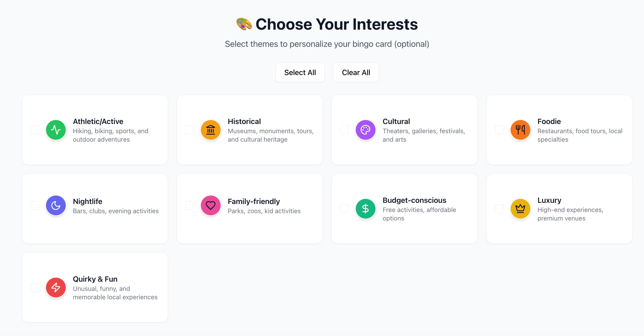
Task: Check the Foodie checkbox
Action: click(499, 130)
